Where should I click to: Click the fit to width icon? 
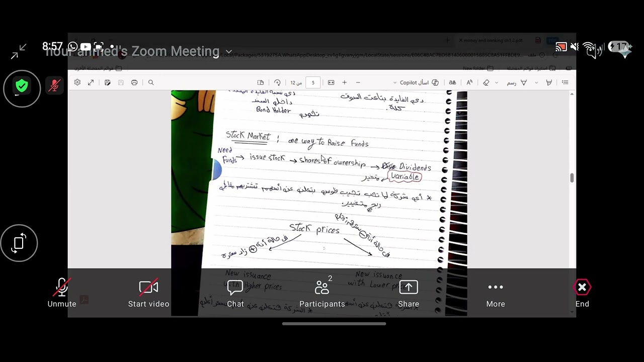[331, 82]
